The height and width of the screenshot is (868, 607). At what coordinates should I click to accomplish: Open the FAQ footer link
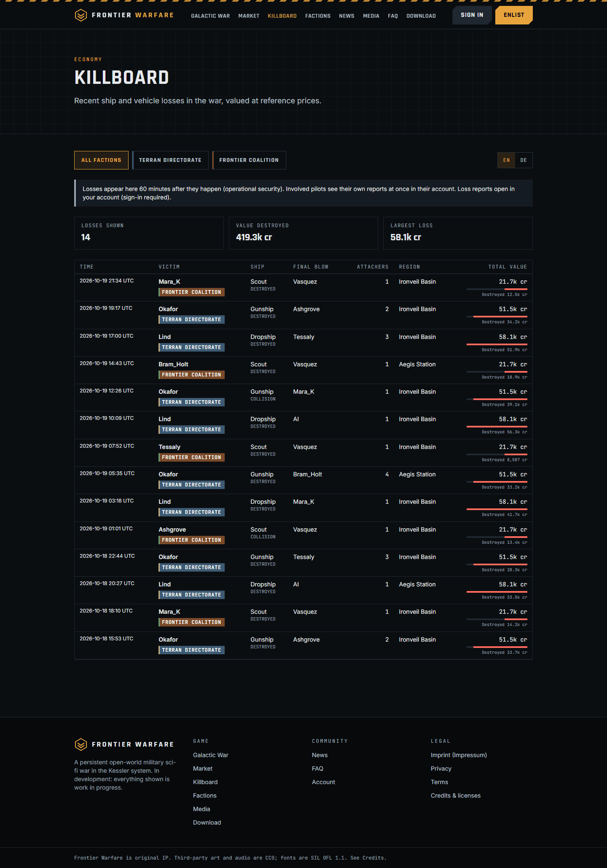[318, 769]
